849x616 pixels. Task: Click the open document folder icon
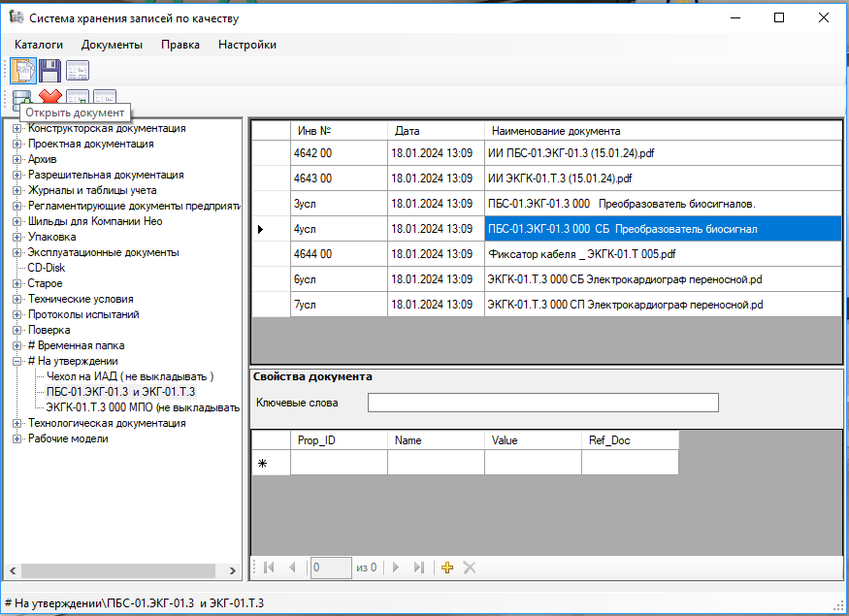(22, 71)
